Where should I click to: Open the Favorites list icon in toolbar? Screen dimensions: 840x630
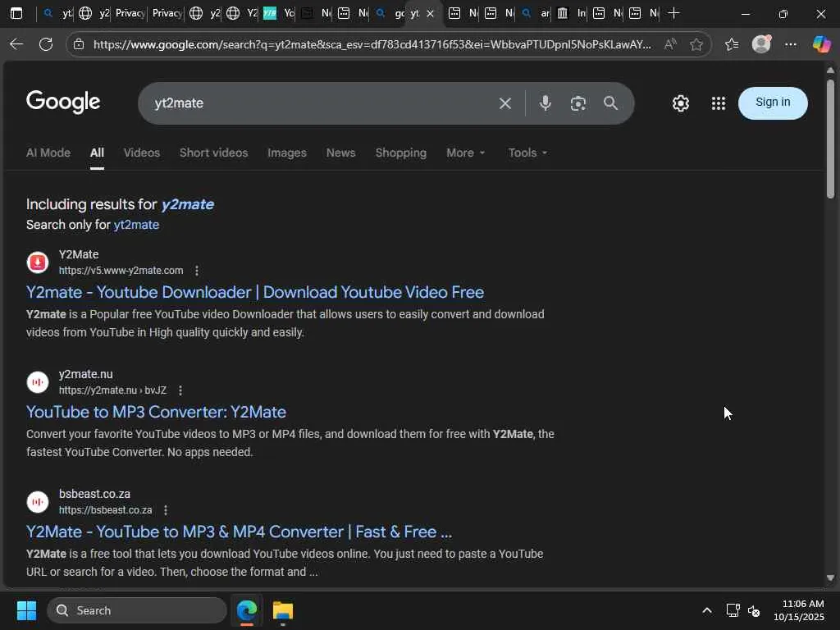[732, 44]
